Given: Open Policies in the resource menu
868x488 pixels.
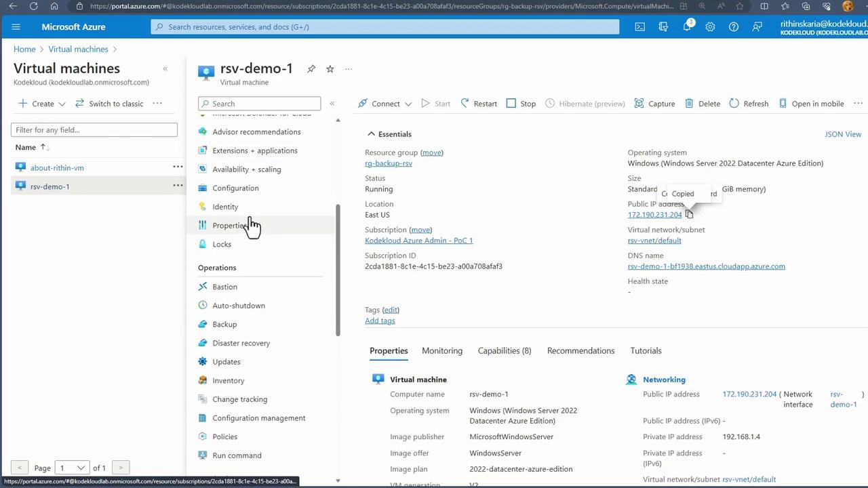Looking at the screenshot, I should tap(224, 436).
